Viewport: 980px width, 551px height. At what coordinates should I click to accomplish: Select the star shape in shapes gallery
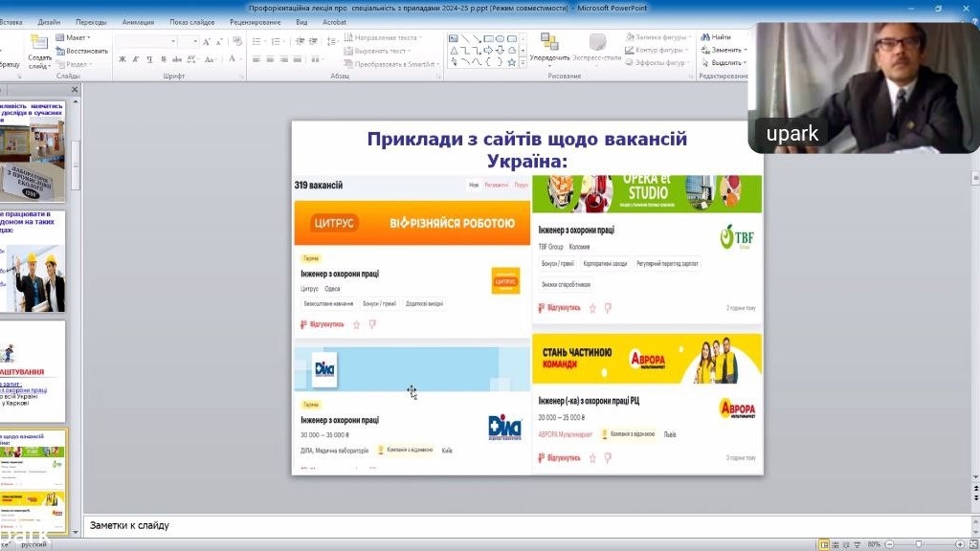pos(511,62)
